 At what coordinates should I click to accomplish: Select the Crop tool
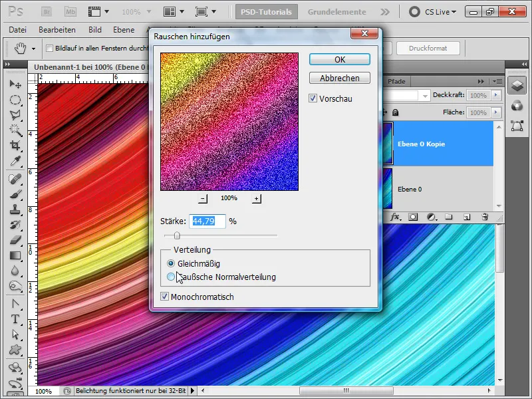(x=15, y=146)
